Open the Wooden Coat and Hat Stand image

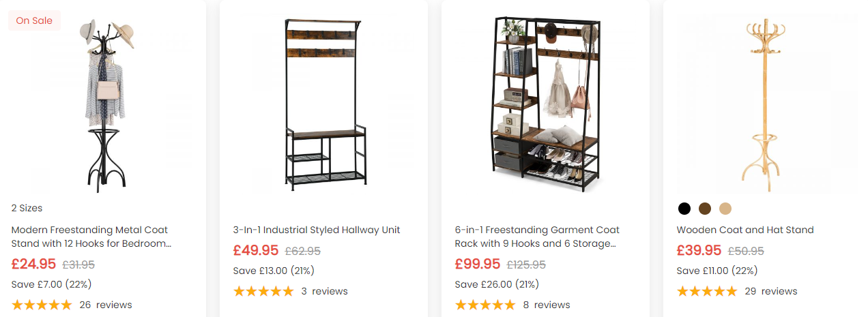(767, 102)
